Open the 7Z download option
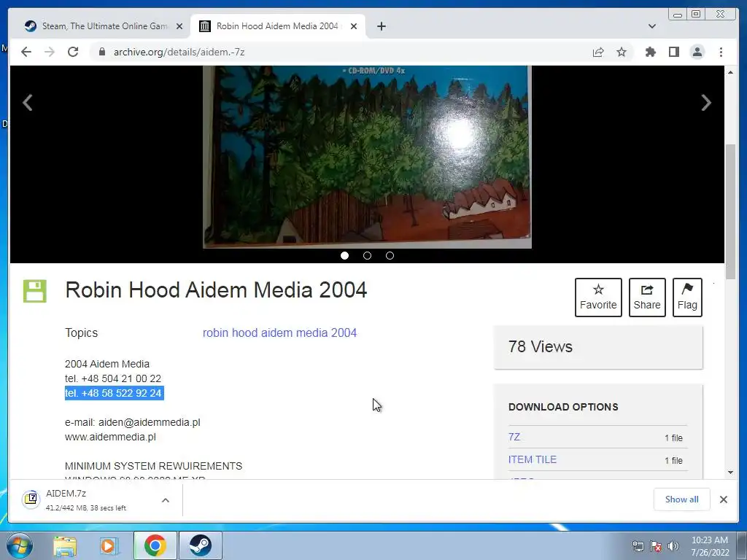The image size is (747, 560). (514, 437)
